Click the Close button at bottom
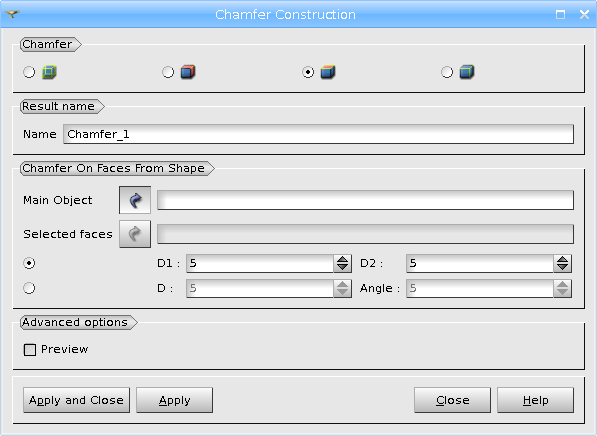 pos(452,400)
